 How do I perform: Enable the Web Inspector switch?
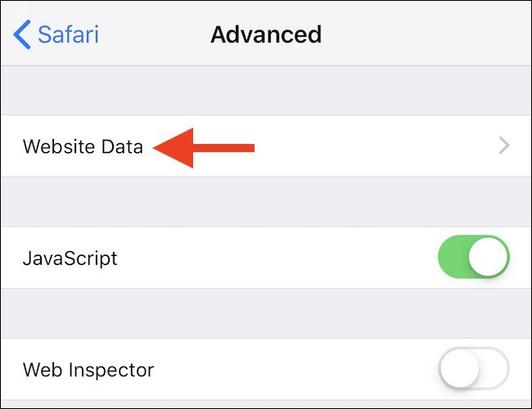point(474,370)
